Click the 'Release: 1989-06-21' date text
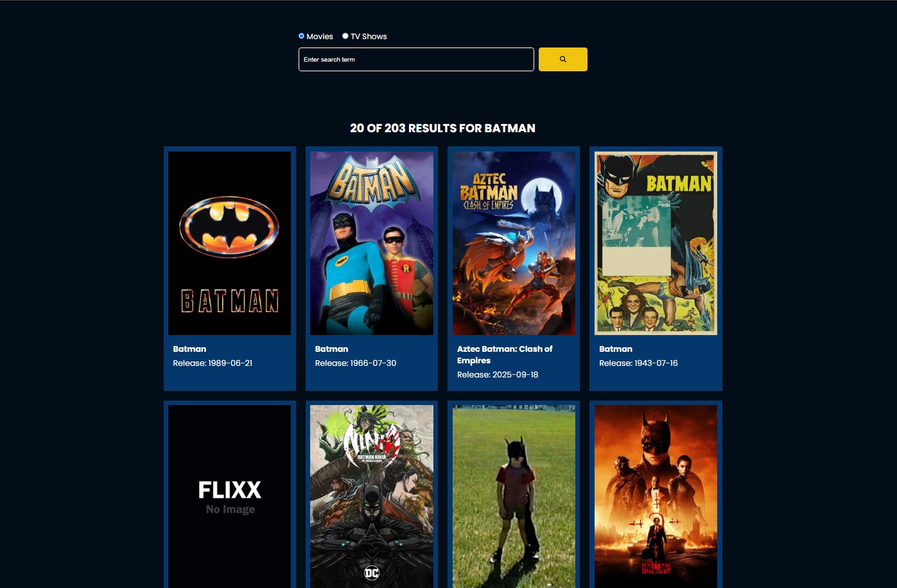This screenshot has width=897, height=588. point(213,363)
